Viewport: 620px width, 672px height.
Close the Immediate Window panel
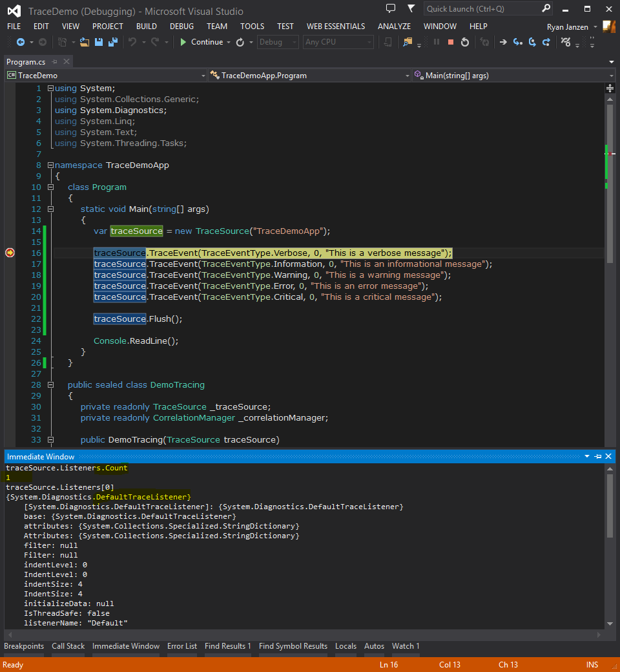[608, 456]
